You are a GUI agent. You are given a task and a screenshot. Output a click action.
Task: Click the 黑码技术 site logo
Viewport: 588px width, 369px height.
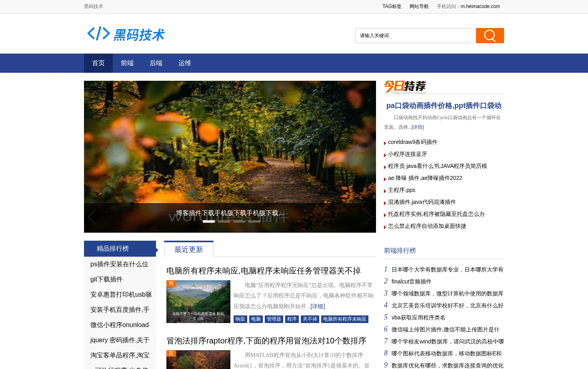[x=126, y=34]
